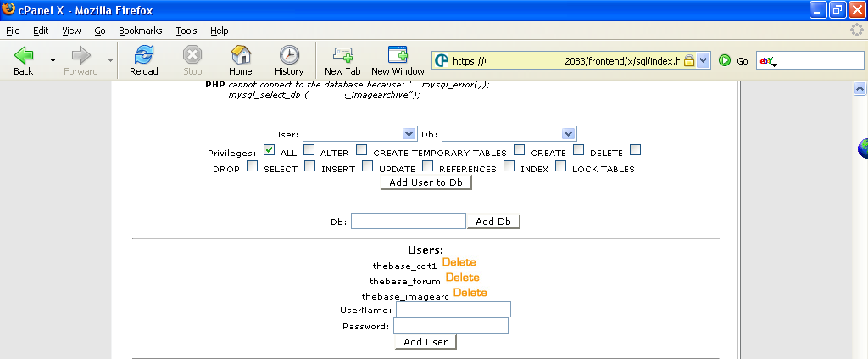The height and width of the screenshot is (359, 868).
Task: Expand the address bar URL dropdown
Action: (703, 60)
